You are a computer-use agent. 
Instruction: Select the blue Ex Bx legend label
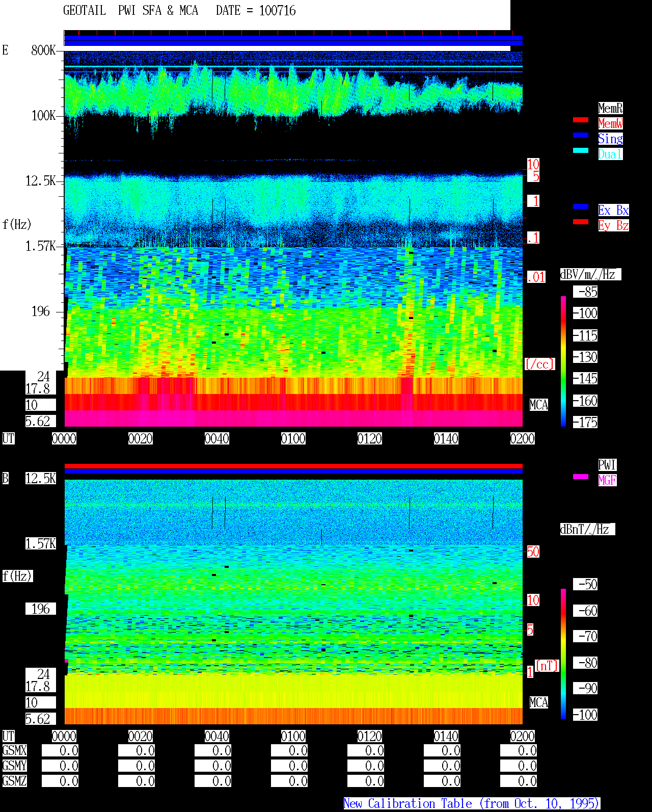[x=613, y=210]
